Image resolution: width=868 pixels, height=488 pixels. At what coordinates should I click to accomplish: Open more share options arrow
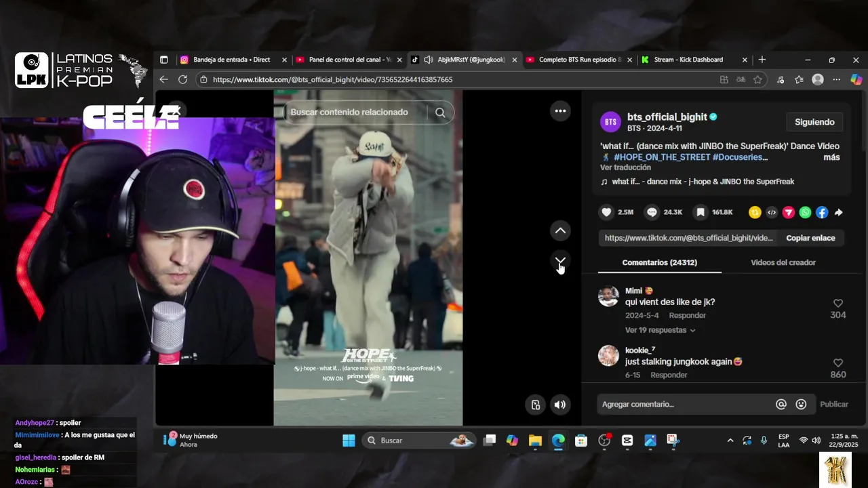[839, 212]
